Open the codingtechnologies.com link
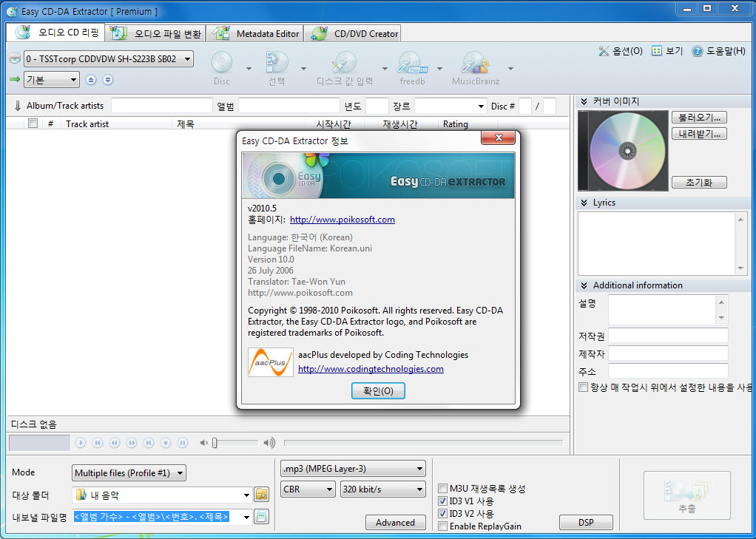This screenshot has width=756, height=539. click(x=371, y=369)
